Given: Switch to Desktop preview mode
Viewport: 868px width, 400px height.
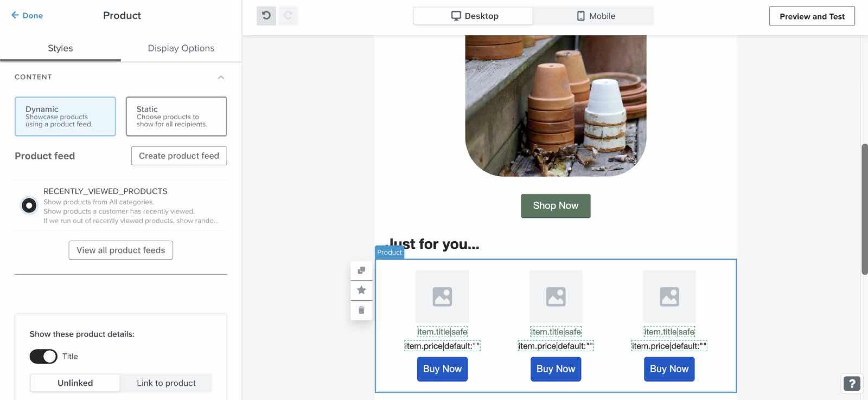Looking at the screenshot, I should [x=473, y=15].
